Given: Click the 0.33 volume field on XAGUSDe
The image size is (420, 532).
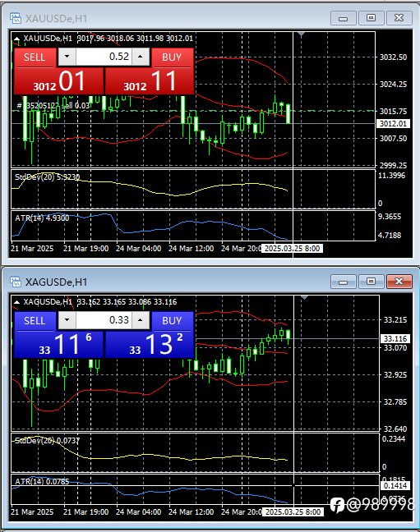Looking at the screenshot, I should [104, 320].
